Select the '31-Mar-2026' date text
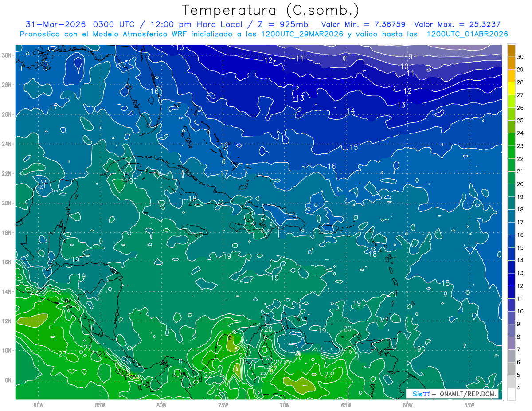The width and height of the screenshot is (532, 411). (x=56, y=24)
